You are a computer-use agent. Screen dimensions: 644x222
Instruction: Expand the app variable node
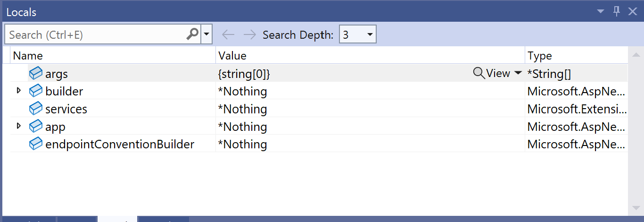[19, 126]
